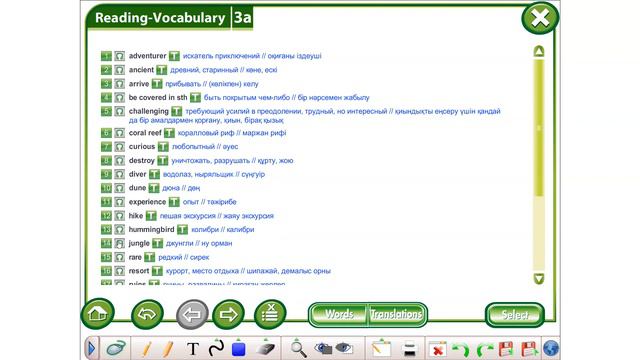Select number box 3 for arrive
Screen dimensions: 640x360
point(106,84)
